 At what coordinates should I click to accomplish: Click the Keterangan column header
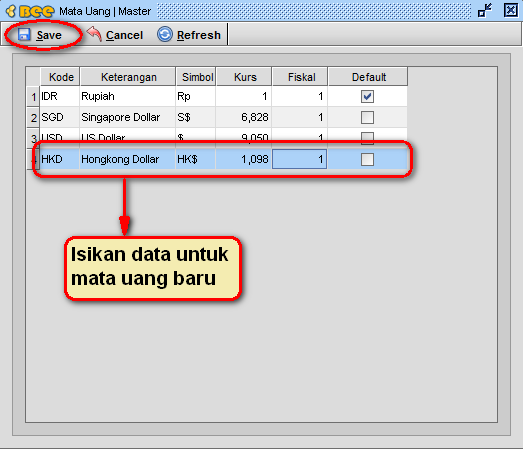pyautogui.click(x=128, y=77)
